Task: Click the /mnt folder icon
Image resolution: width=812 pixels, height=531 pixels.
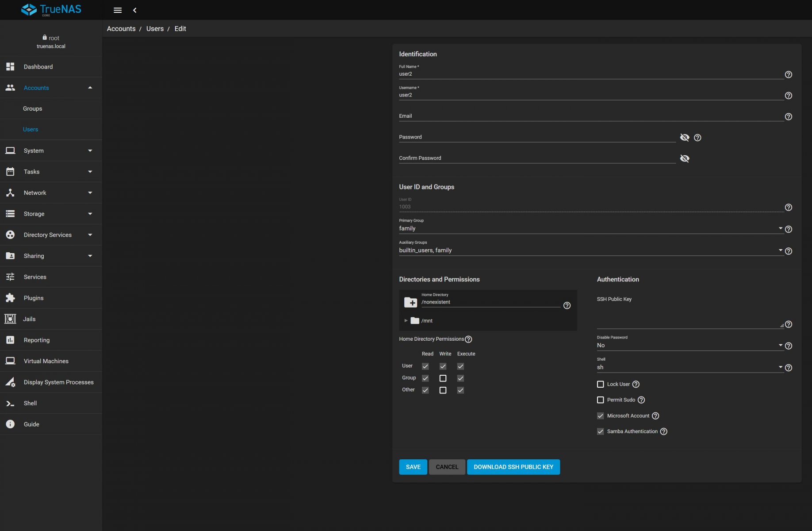Action: click(415, 321)
